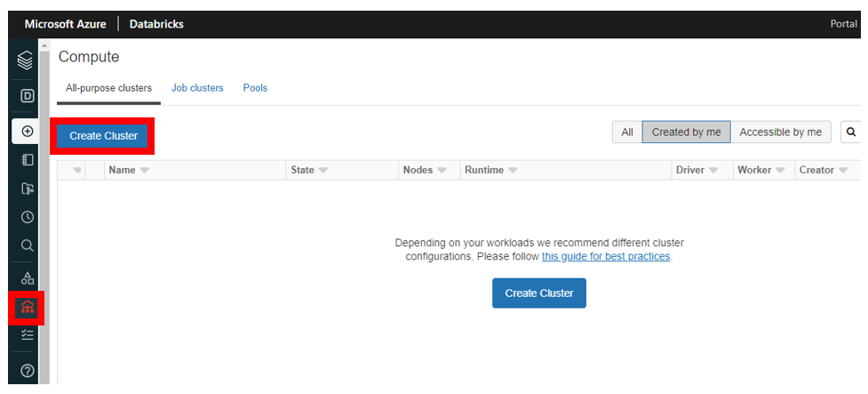Open the Repos folder icon in sidebar

[x=28, y=189]
